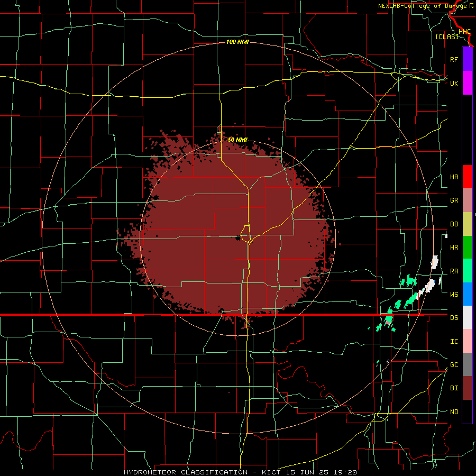
Task: Click the brown BI legend color swatch
Action: 467,388
